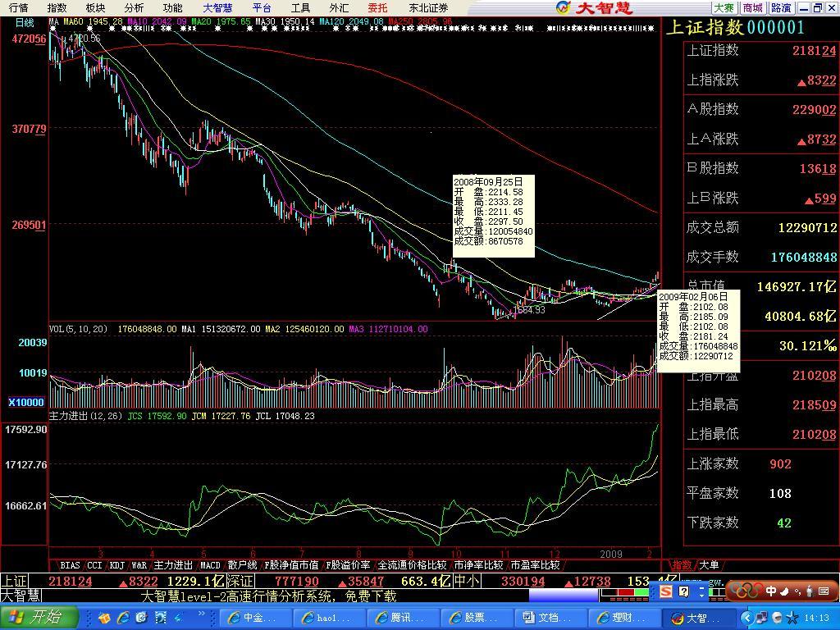Screen dimensions: 840x630
Task: Click the 中小 index label in status bar
Action: pos(468,582)
